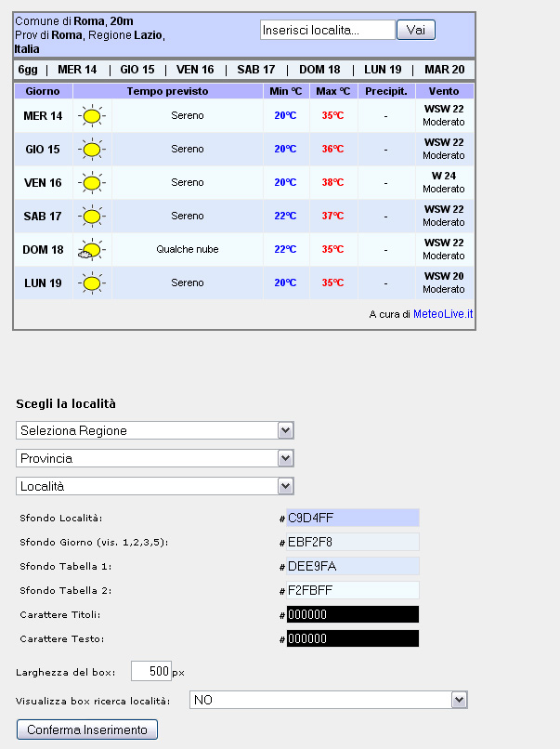
Task: Click the W 24 Moderato wind cell
Action: click(x=444, y=182)
